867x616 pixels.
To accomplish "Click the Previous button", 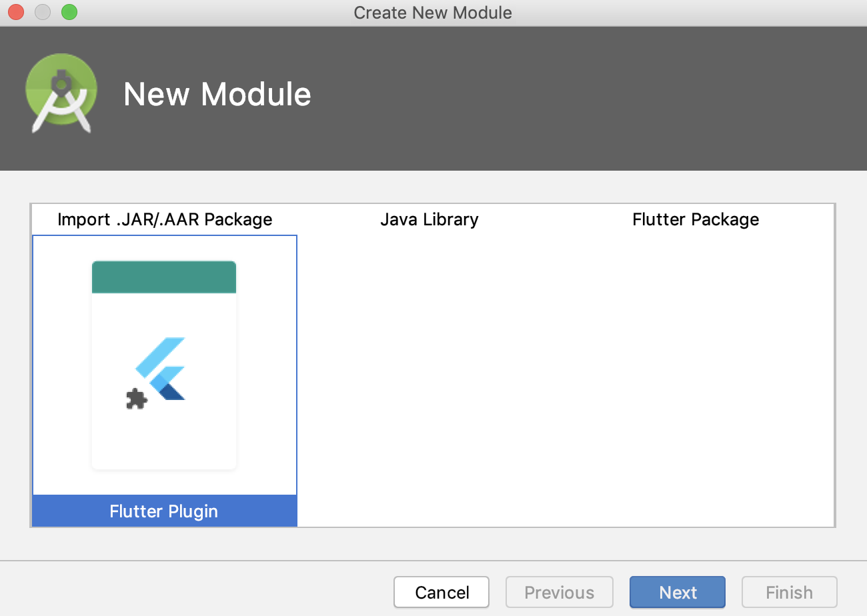I will (x=560, y=593).
